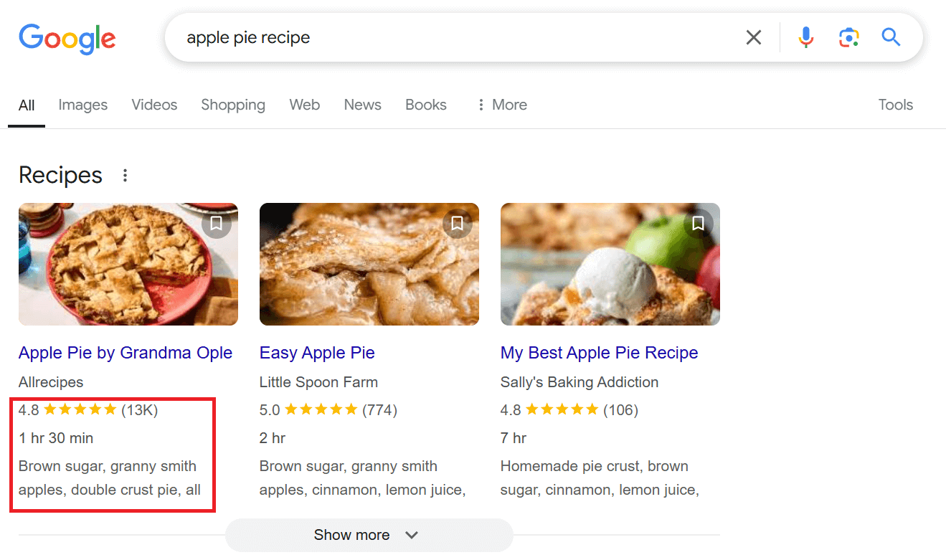This screenshot has height=560, width=946.
Task: Switch to the Videos tab
Action: coord(154,105)
